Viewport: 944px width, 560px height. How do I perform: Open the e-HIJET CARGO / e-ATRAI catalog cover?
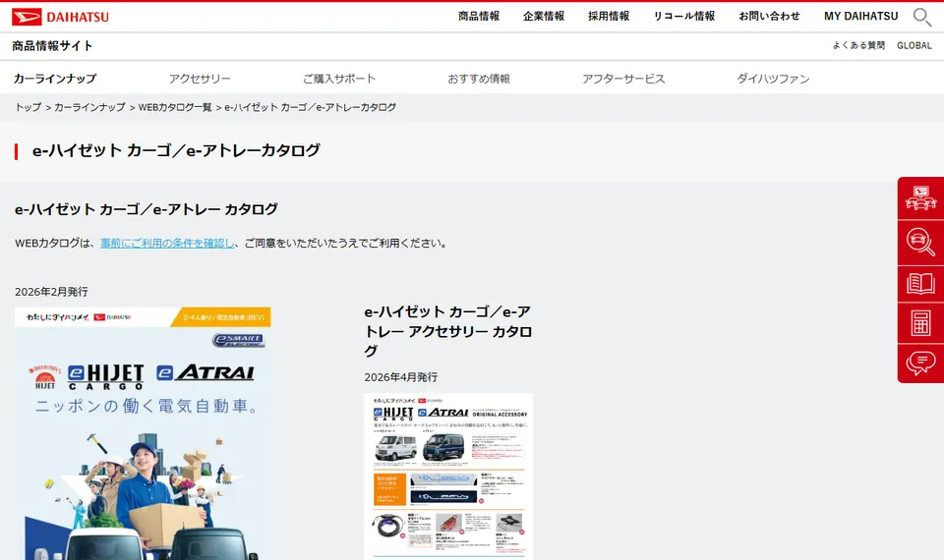(143, 433)
